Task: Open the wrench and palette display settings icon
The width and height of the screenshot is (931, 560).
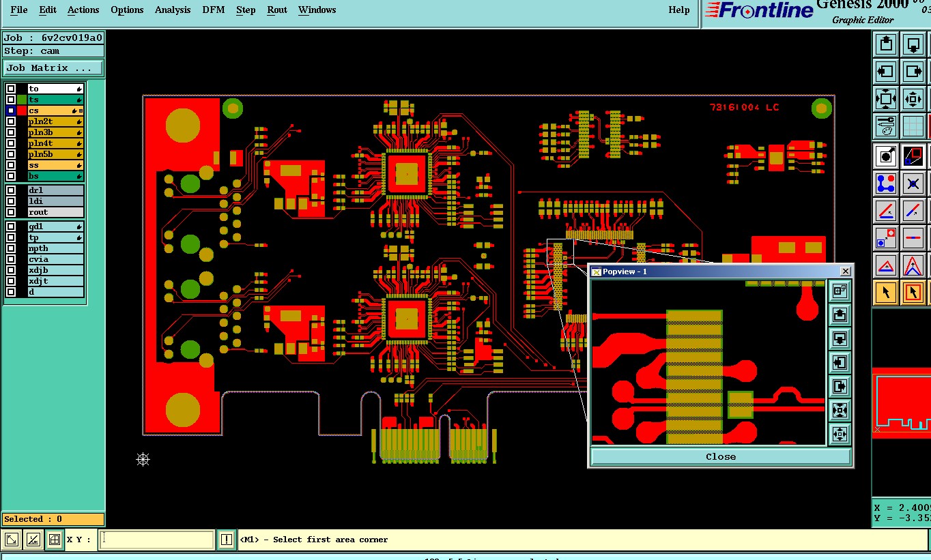Action: coord(886,126)
